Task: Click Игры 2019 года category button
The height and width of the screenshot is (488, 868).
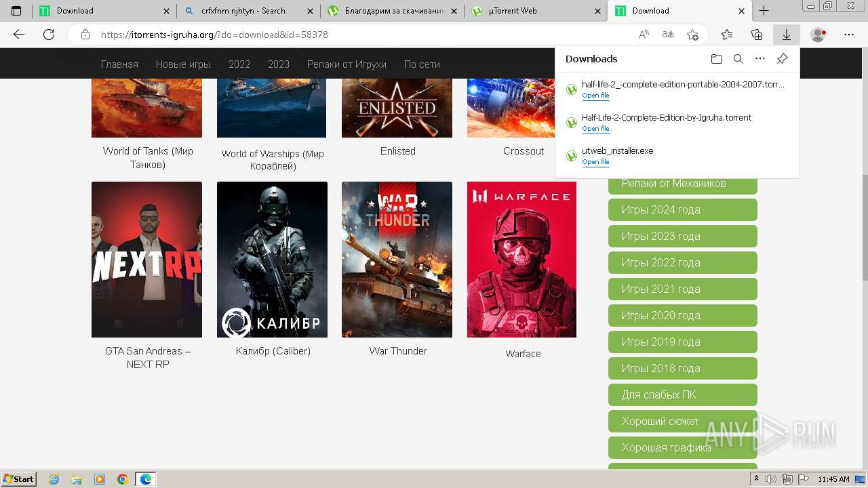Action: pos(682,342)
